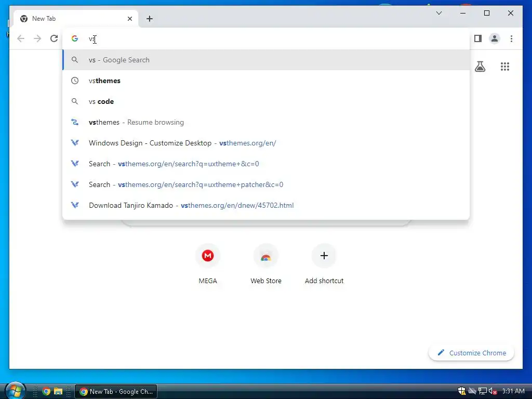Open the side panel icon
The height and width of the screenshot is (399, 532).
click(478, 38)
